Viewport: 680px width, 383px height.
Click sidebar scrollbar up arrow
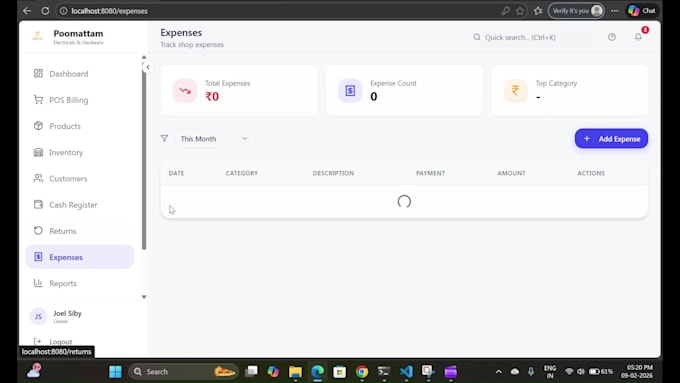point(144,57)
